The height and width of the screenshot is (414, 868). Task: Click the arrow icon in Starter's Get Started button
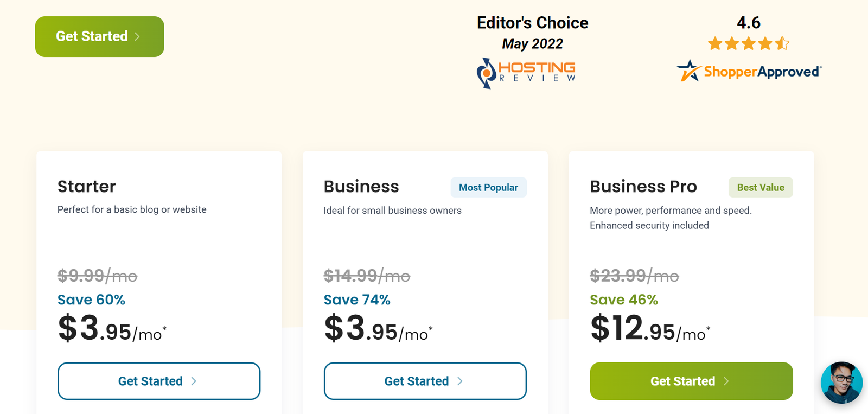click(x=194, y=381)
